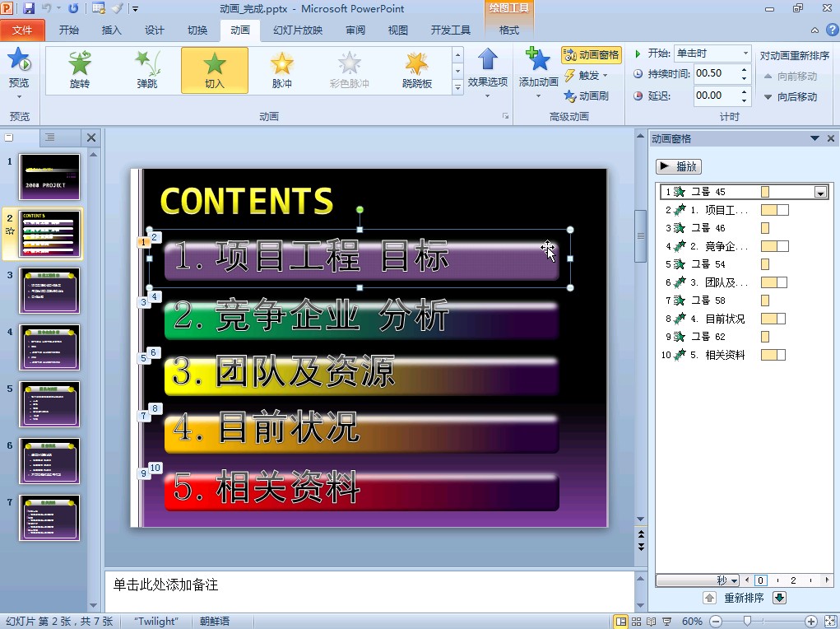Pick the 跷跷板 (Teeter) animation effect
This screenshot has height=629, width=840.
[x=417, y=70]
